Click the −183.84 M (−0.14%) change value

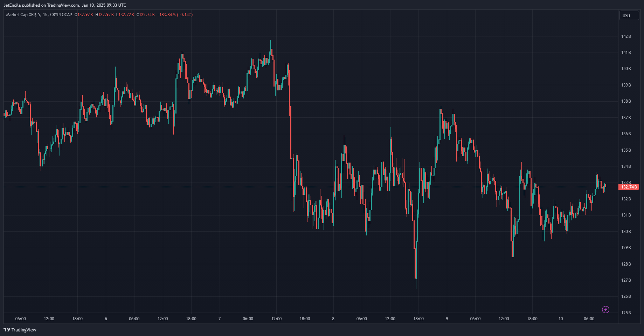click(x=175, y=15)
